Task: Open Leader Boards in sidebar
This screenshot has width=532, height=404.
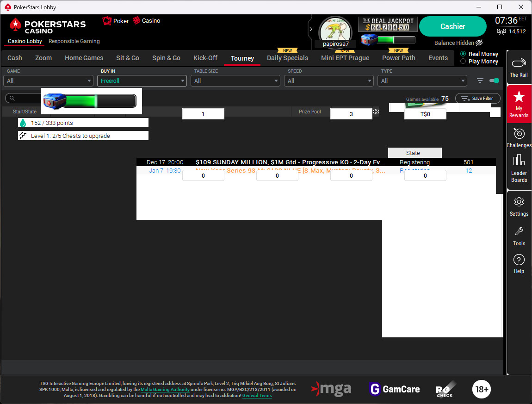Action: [x=519, y=169]
